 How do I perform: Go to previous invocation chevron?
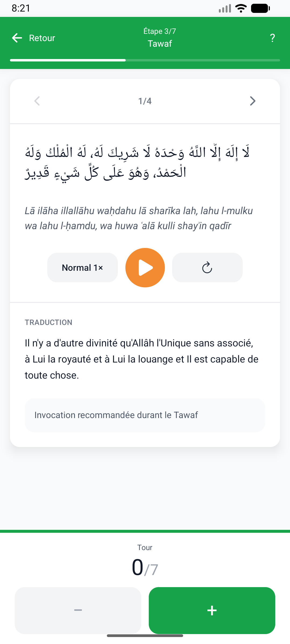pos(37,101)
